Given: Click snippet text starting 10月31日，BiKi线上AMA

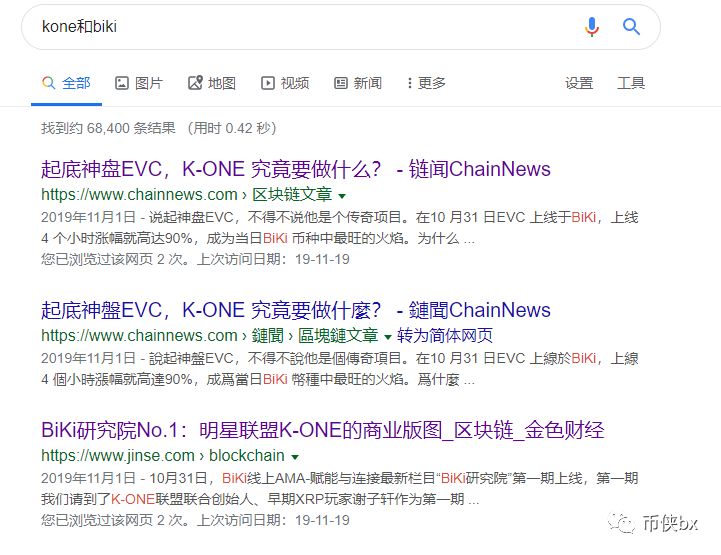Looking at the screenshot, I should [x=339, y=488].
